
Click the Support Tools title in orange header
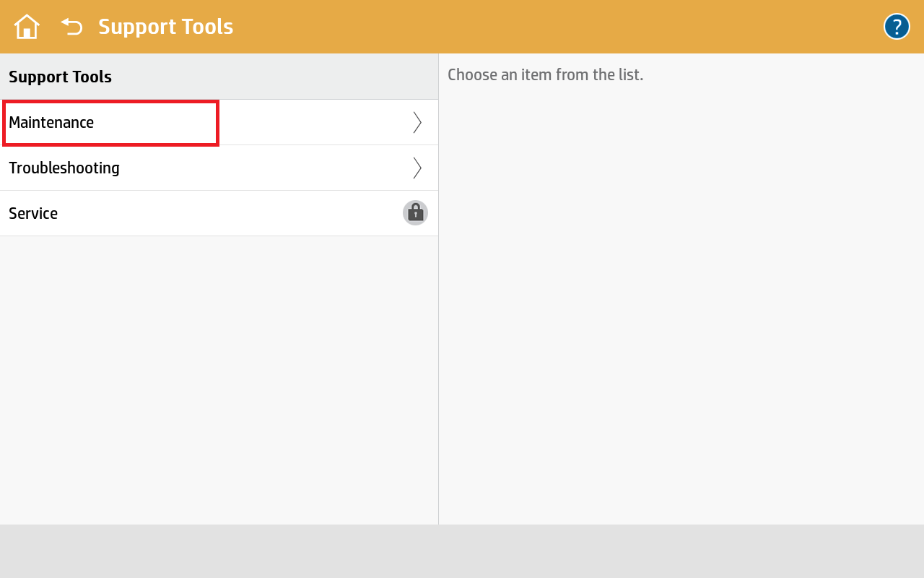coord(165,27)
